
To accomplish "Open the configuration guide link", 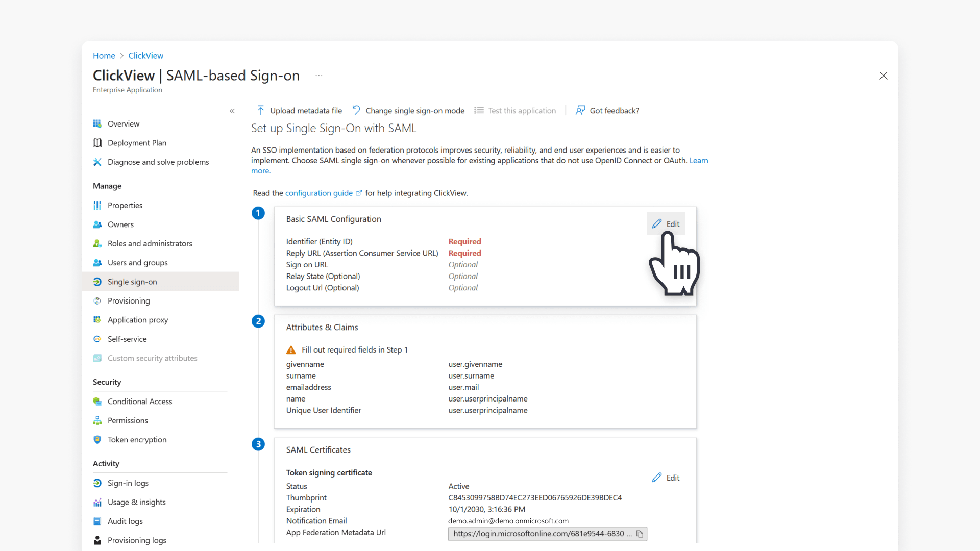I will pyautogui.click(x=320, y=193).
